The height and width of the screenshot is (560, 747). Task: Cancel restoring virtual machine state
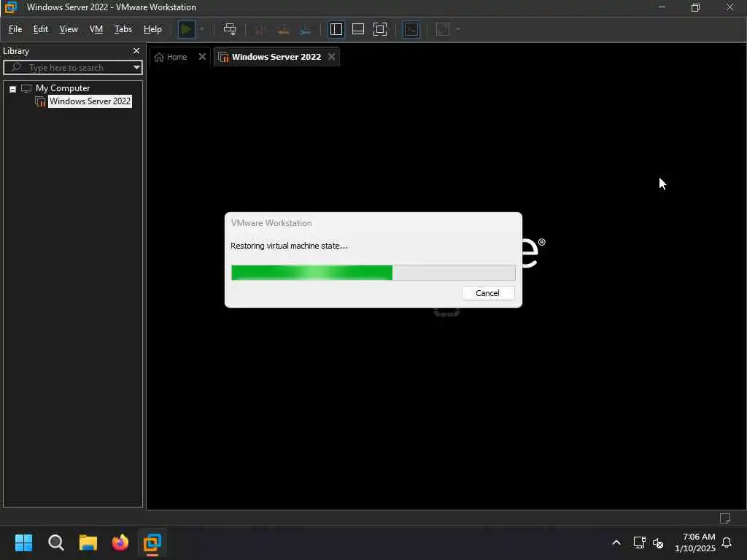point(488,293)
